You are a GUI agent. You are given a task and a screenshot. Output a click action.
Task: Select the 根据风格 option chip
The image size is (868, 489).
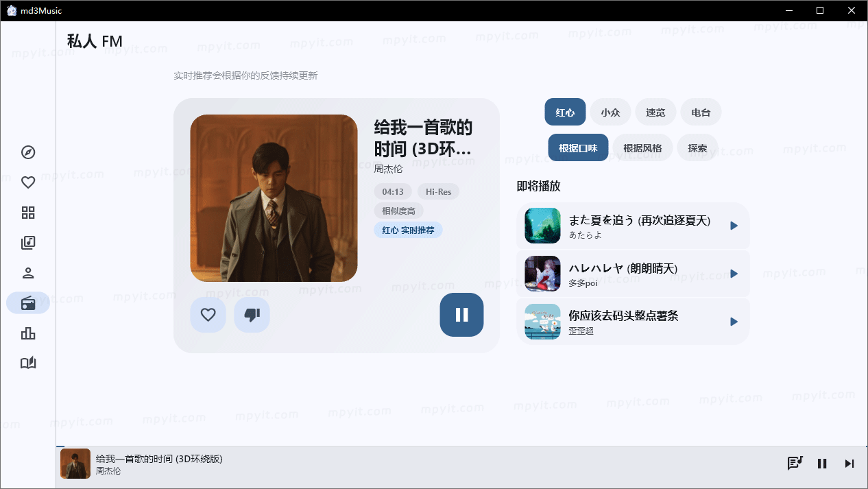(x=642, y=147)
